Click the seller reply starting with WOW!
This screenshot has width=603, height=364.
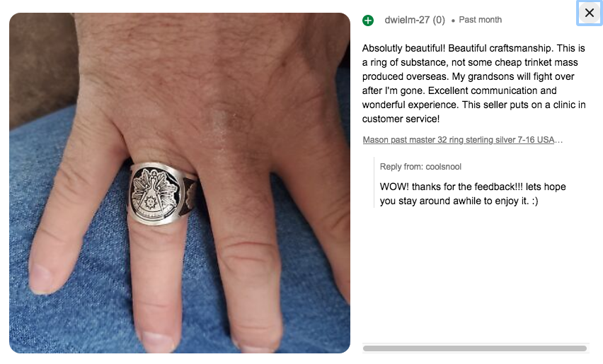[x=473, y=194]
